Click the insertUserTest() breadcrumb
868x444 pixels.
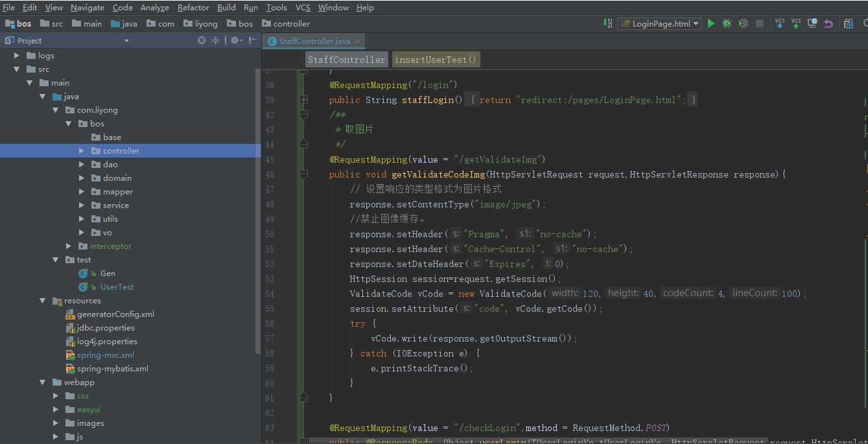point(436,60)
